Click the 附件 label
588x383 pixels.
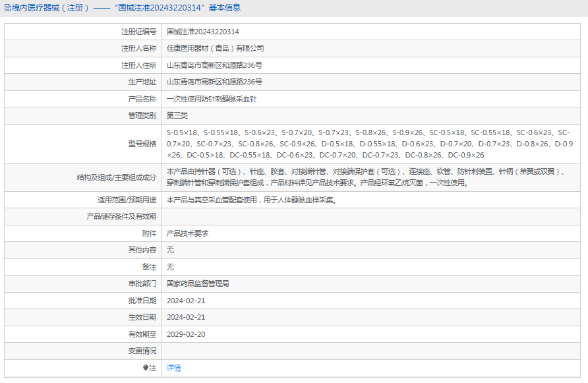coord(149,233)
